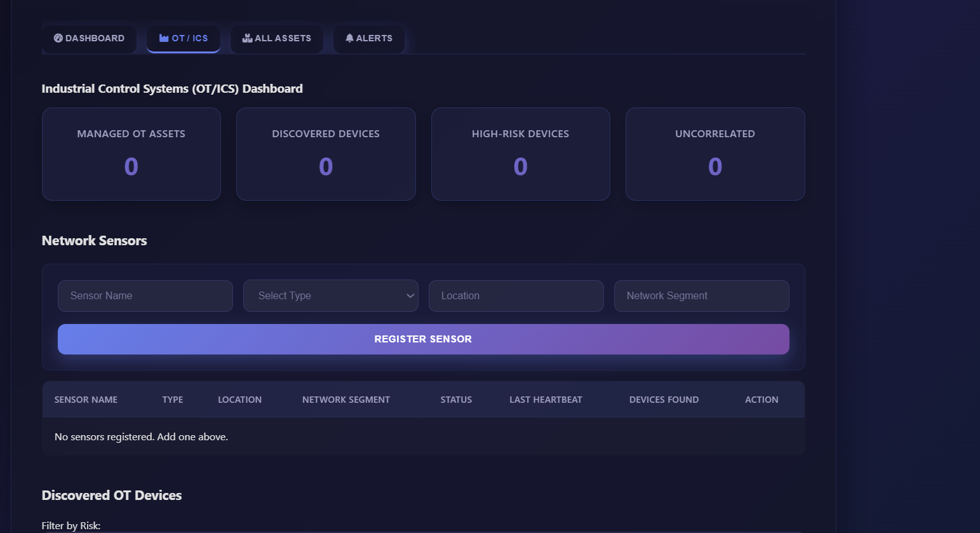Click the chevron on Select Type selector
Screen dimensions: 980x533
[x=410, y=295]
